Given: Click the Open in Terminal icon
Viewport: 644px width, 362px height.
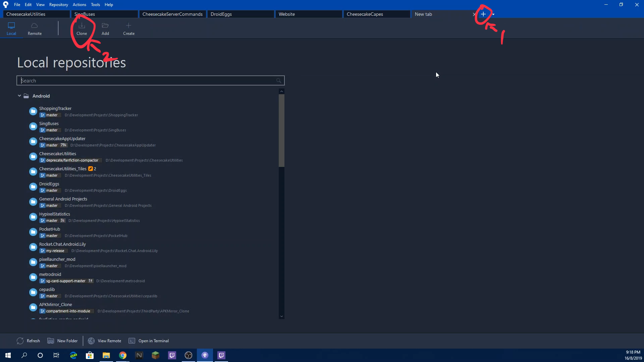Looking at the screenshot, I should pos(132,341).
